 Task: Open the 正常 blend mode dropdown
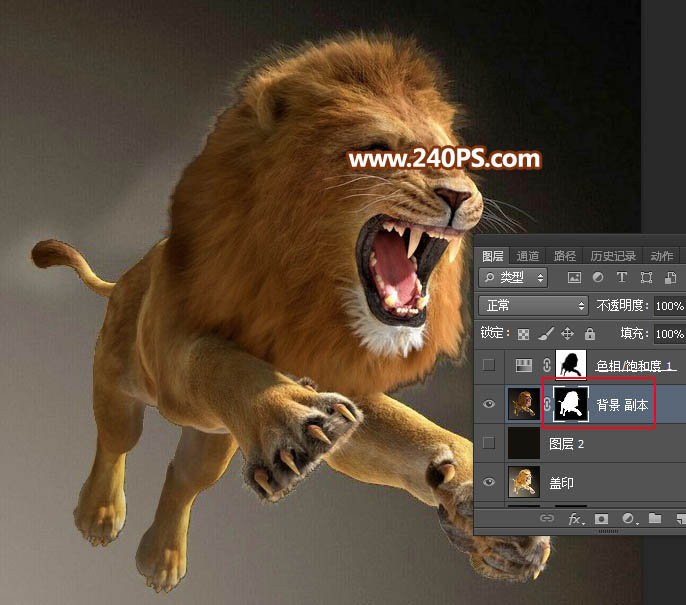[532, 305]
